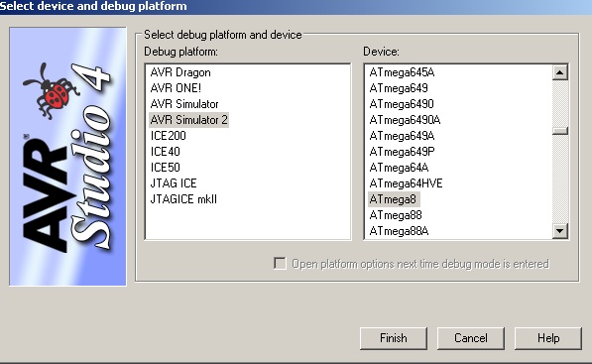
Task: Click the Cancel button
Action: click(x=470, y=338)
